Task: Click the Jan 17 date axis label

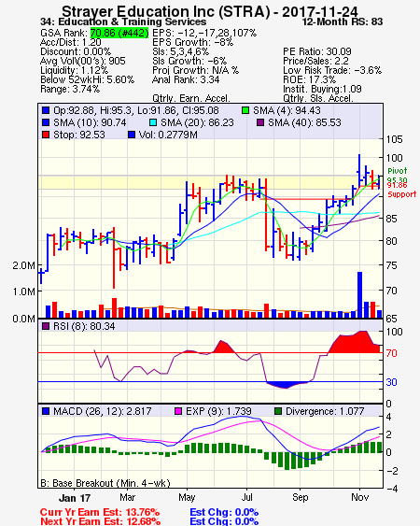Action: point(75,498)
